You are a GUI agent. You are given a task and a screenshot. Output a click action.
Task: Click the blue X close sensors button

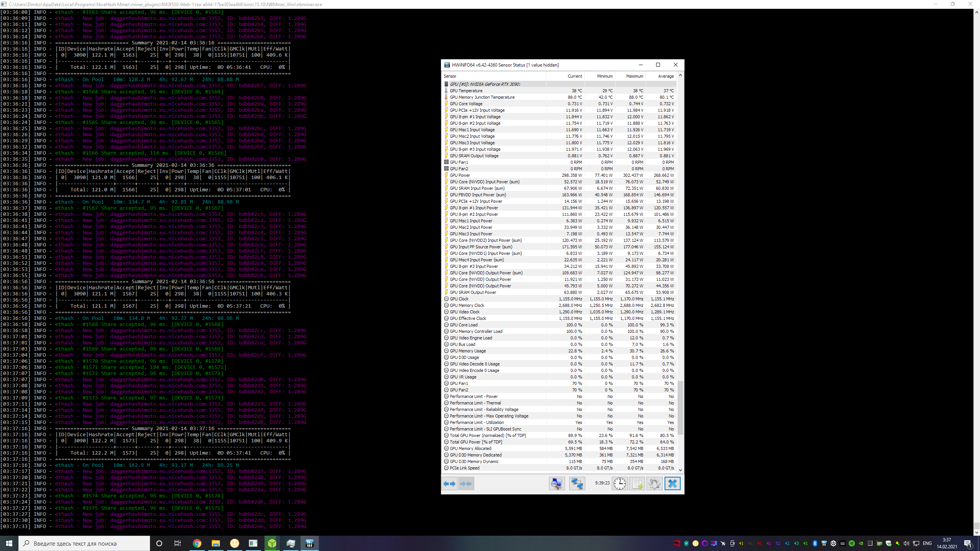(x=672, y=484)
